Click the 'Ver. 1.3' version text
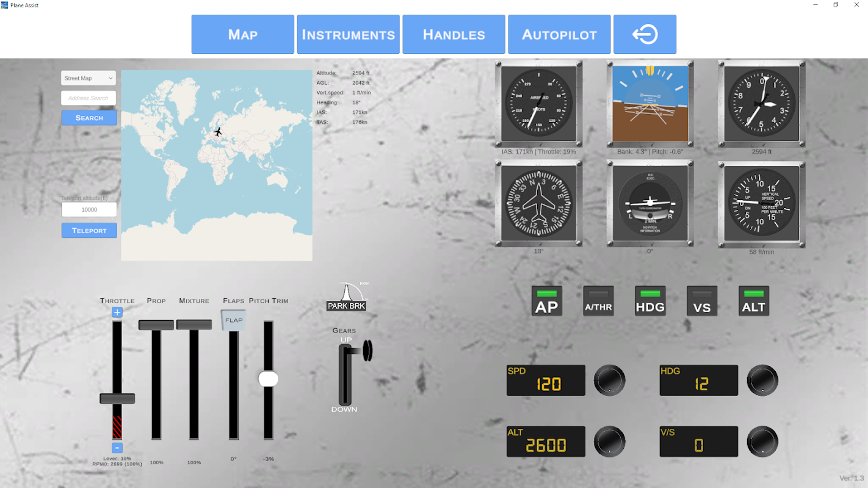Viewport: 868px width, 488px height. coord(852,478)
